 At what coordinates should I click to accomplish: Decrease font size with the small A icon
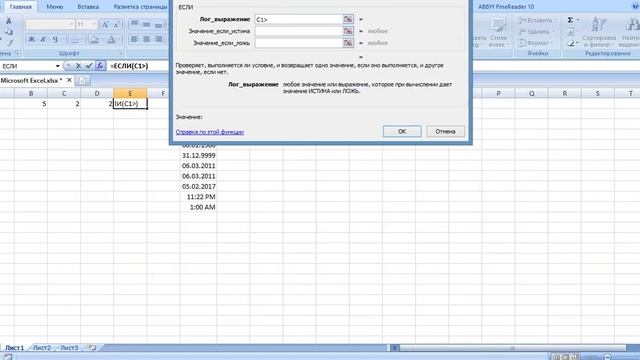[x=117, y=24]
